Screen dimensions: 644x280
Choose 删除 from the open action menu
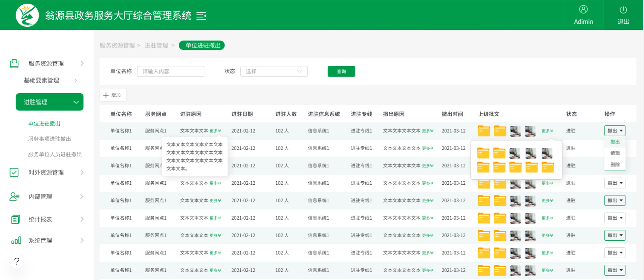(615, 165)
